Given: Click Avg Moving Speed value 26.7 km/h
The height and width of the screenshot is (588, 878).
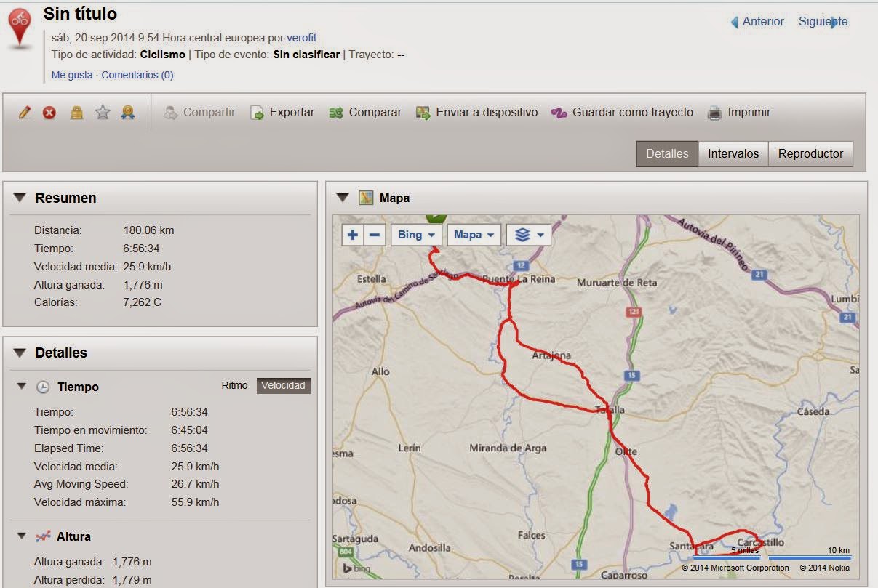Looking at the screenshot, I should [195, 484].
